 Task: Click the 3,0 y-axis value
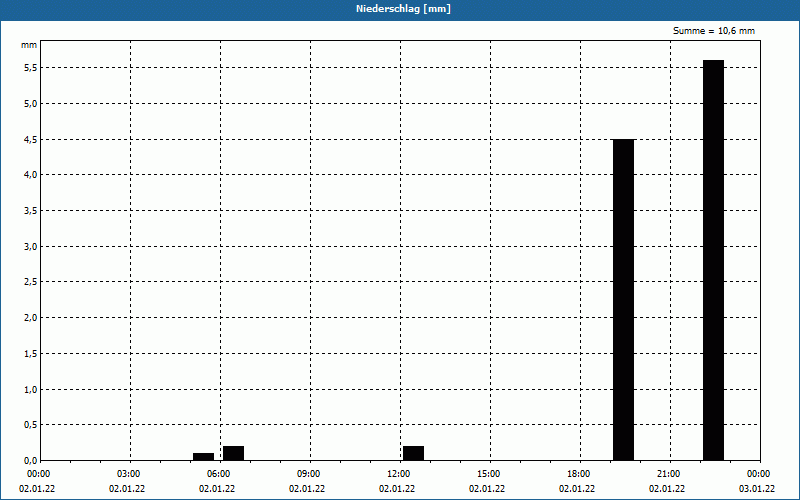point(31,246)
